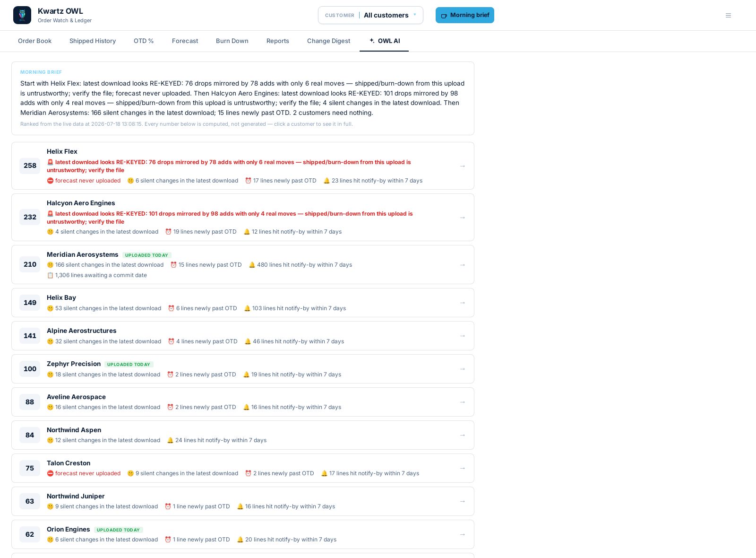Open the All customers dropdown

pos(370,15)
